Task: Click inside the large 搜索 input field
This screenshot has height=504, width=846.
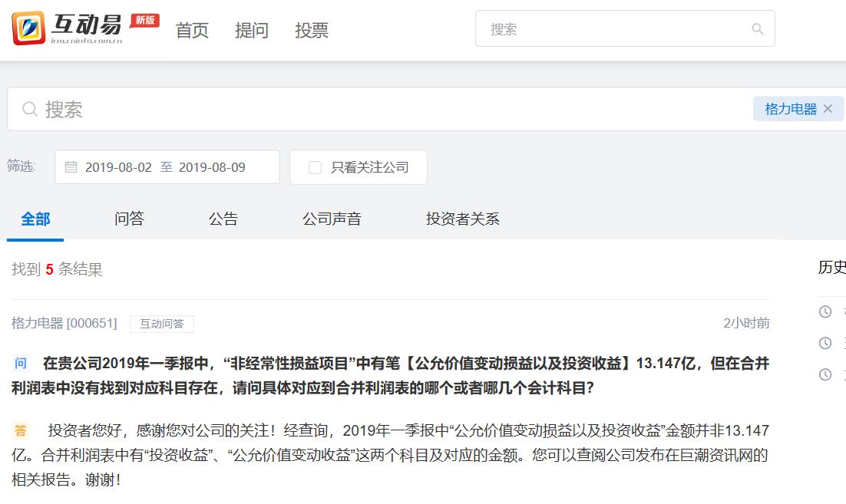Action: click(230, 107)
